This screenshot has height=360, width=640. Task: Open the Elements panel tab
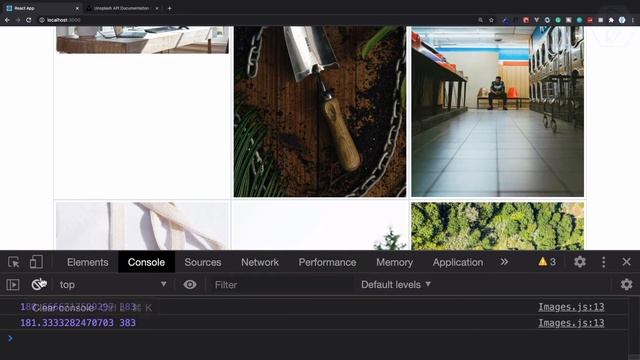(x=88, y=262)
